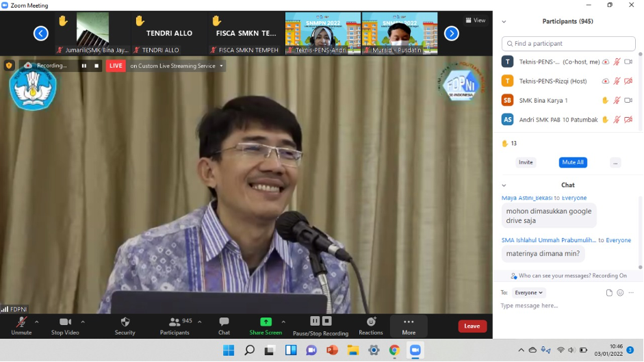Click the Chat icon in toolbar

tap(224, 325)
